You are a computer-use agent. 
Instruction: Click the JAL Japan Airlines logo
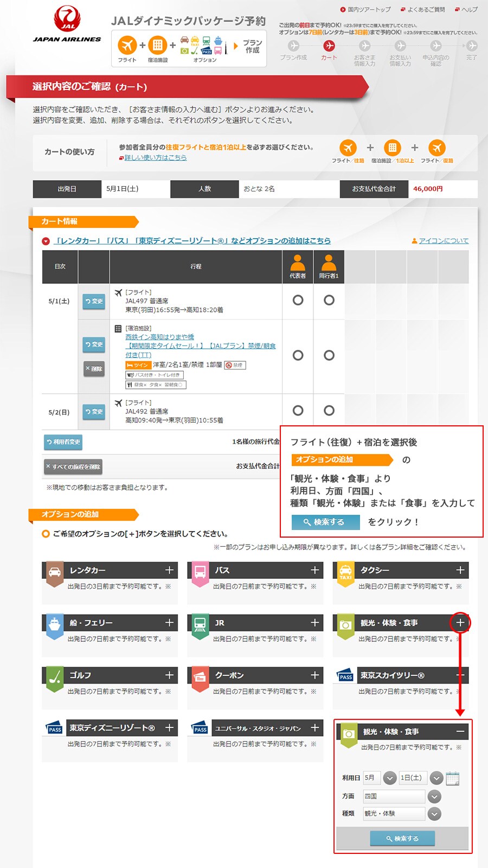(67, 24)
